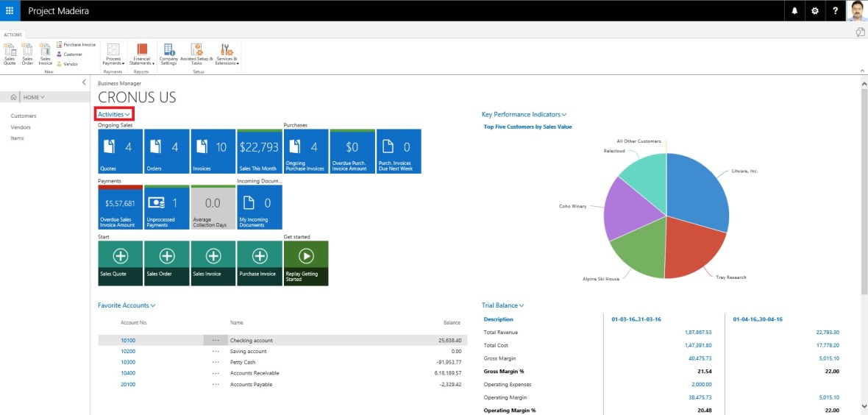This screenshot has height=415, width=868.
Task: Click the Litware, Inc. pie slice
Action: coord(697,191)
